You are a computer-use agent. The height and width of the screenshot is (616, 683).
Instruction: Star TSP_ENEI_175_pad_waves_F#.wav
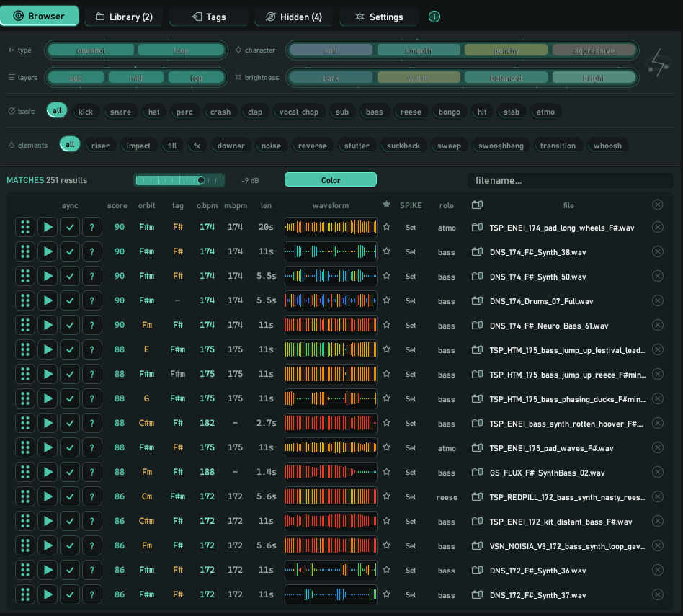pyautogui.click(x=386, y=447)
